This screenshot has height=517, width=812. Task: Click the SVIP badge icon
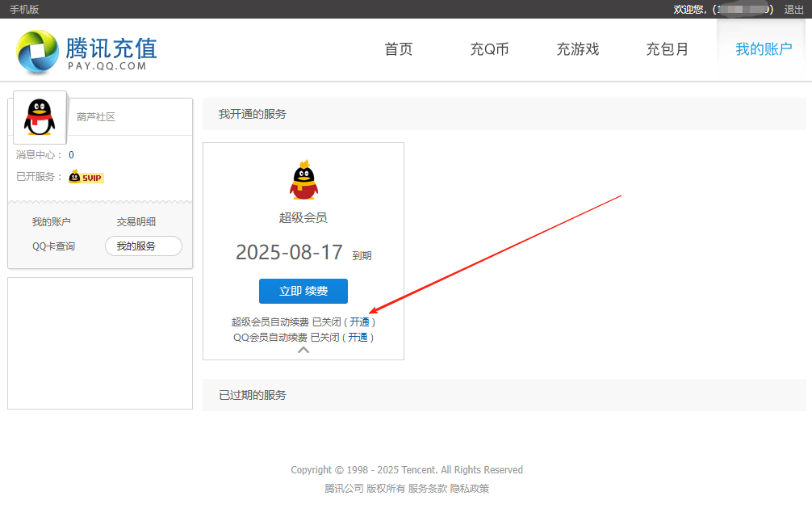[86, 177]
